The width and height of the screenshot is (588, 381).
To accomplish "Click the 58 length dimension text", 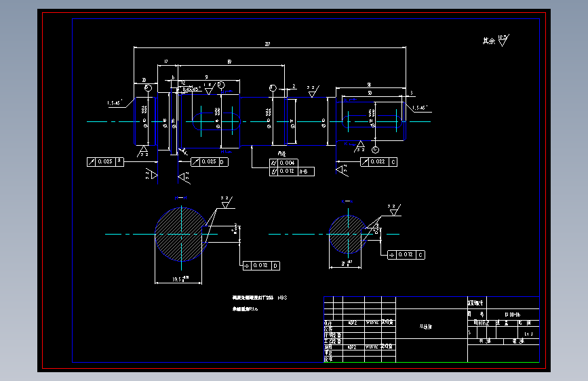I will coord(369,85).
